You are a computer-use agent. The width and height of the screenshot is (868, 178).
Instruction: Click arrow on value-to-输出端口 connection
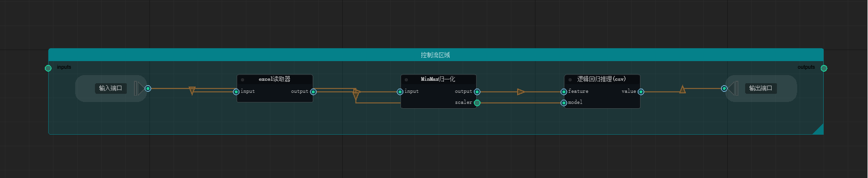(682, 89)
